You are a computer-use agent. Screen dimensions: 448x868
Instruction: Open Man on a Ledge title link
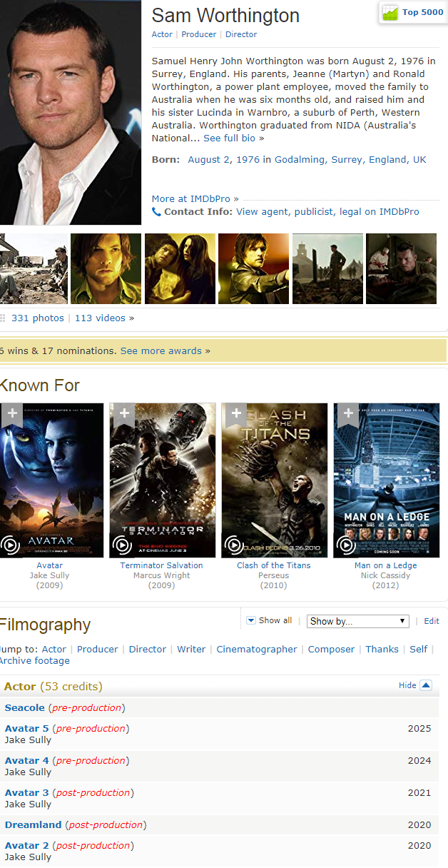[386, 565]
